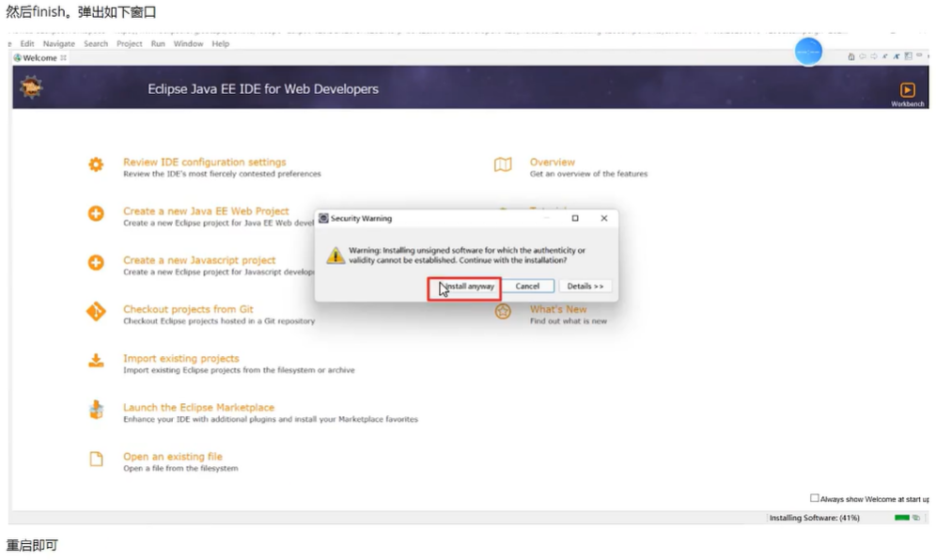Click the Eclipse logo in the banner
The width and height of the screenshot is (936, 560).
(31, 87)
